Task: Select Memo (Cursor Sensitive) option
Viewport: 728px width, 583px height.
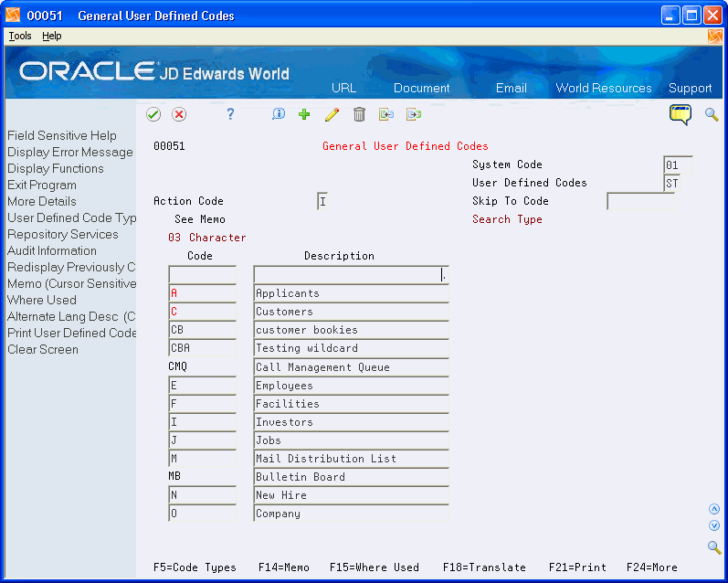Action: point(71,283)
